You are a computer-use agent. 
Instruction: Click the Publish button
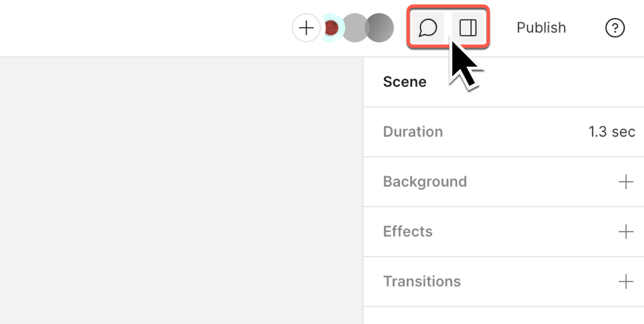[541, 28]
